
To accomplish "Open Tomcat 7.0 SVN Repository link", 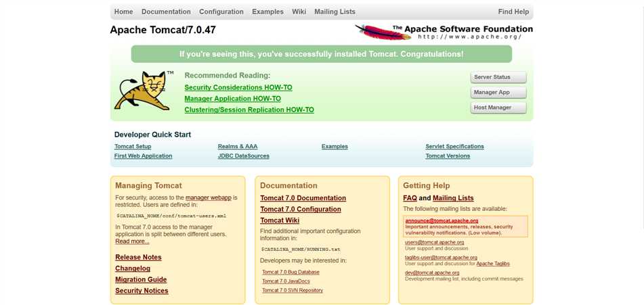I will [293, 290].
